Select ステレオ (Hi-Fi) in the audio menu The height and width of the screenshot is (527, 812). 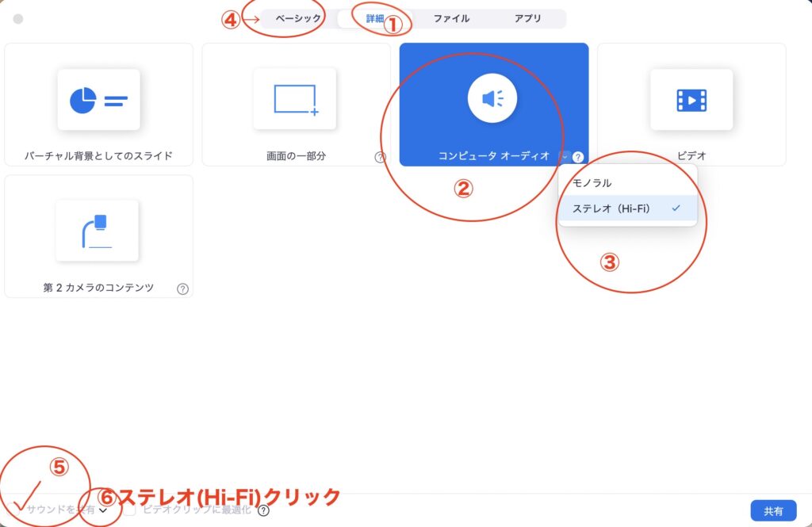pyautogui.click(x=611, y=208)
